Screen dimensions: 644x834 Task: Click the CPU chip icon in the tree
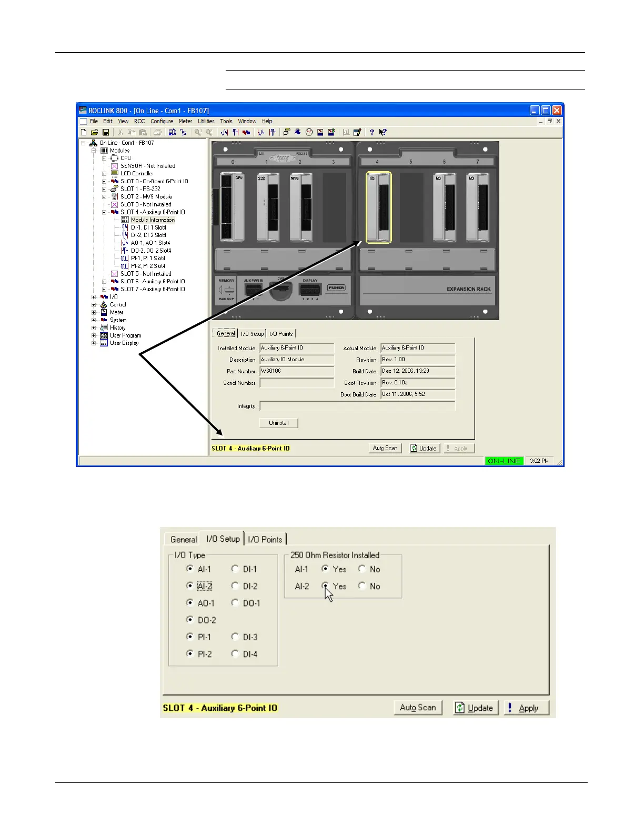point(114,158)
